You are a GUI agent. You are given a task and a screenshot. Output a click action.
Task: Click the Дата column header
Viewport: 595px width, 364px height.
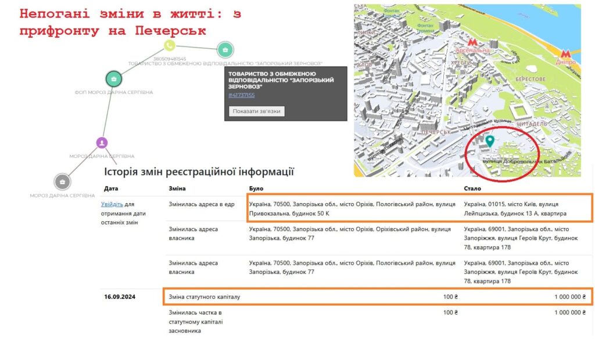pos(110,189)
